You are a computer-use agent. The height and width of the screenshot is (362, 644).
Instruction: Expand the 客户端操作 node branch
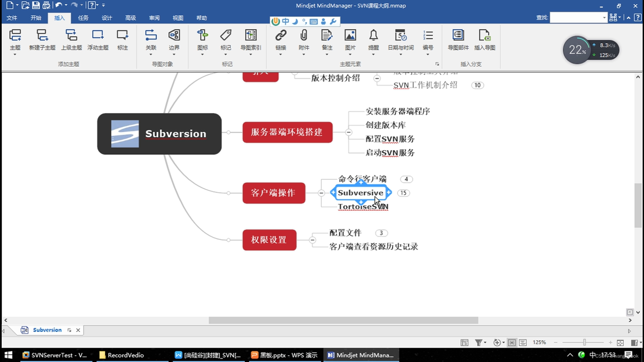coord(321,193)
